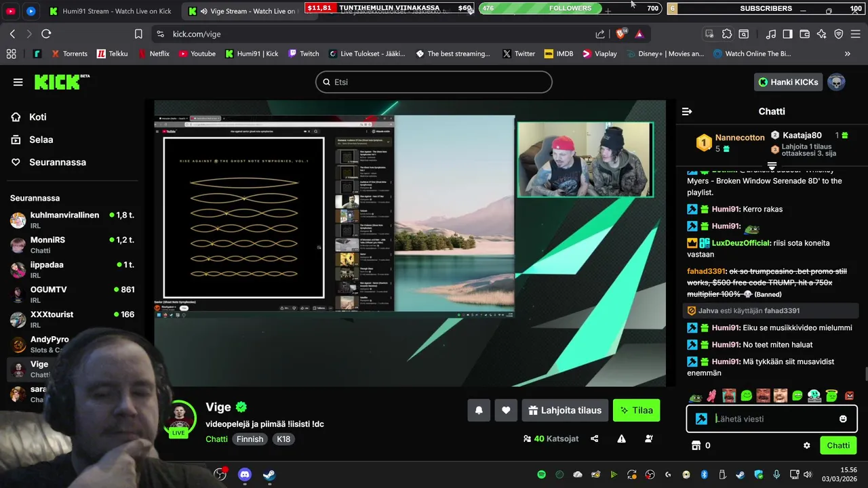Screen dimensions: 868x488
Task: Share the stream via share icon
Action: [595, 439]
